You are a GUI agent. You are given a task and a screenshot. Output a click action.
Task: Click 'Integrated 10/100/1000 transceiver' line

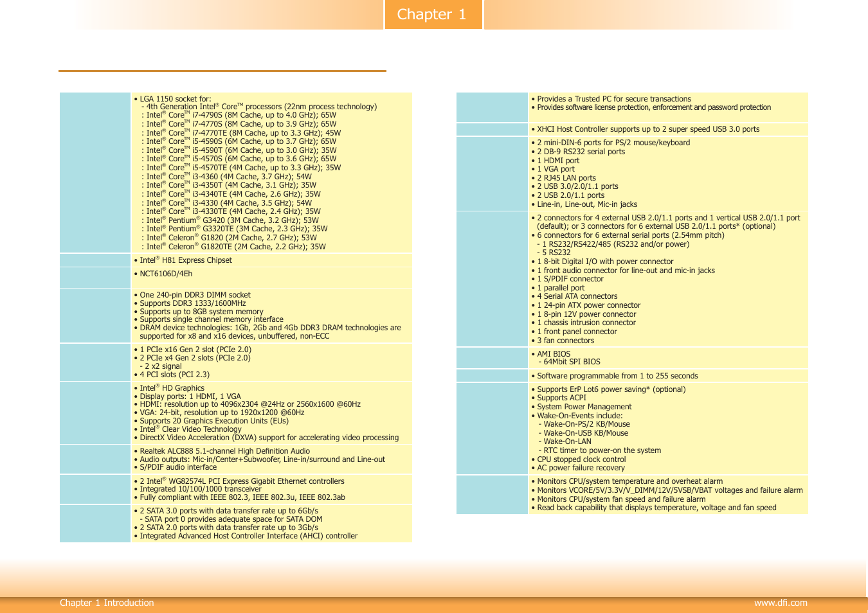click(197, 489)
